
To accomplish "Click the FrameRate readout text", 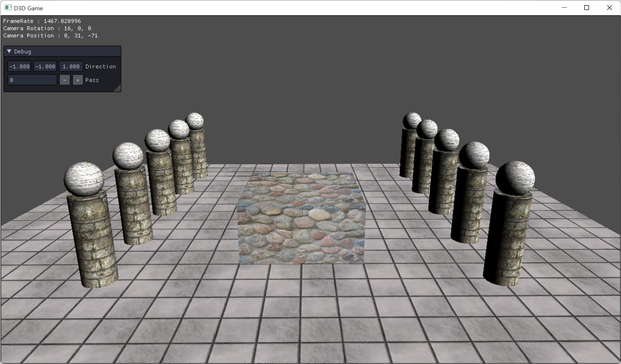I will coord(42,21).
